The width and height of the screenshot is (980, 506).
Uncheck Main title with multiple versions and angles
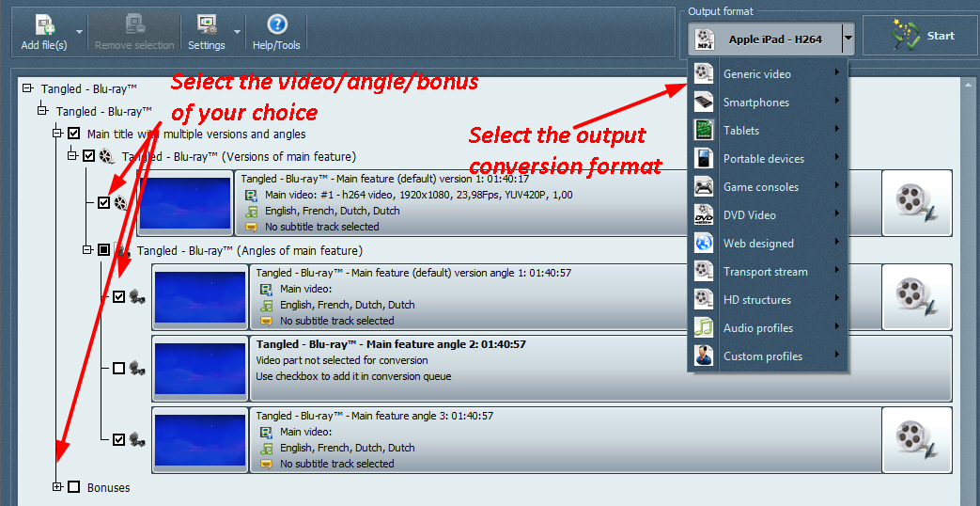coord(73,134)
